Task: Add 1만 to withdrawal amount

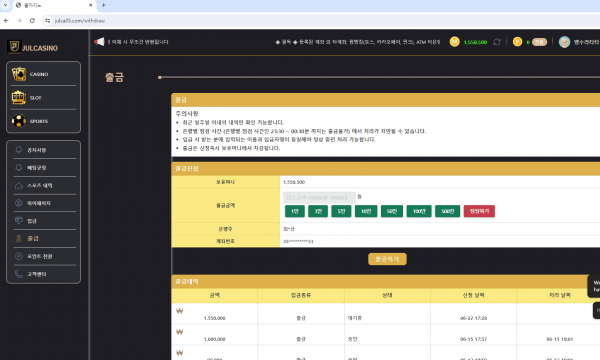Action: [295, 211]
